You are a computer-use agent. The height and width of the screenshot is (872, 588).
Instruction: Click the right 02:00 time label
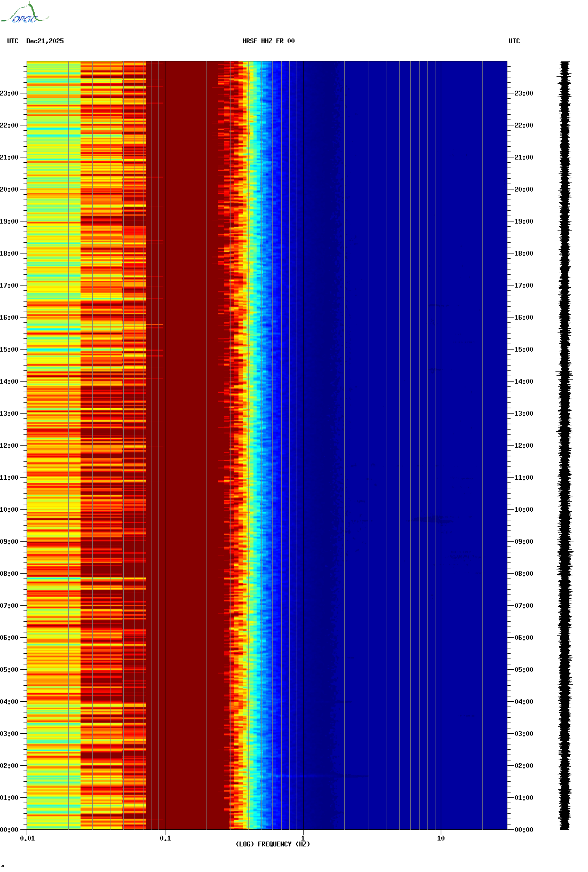pyautogui.click(x=523, y=766)
